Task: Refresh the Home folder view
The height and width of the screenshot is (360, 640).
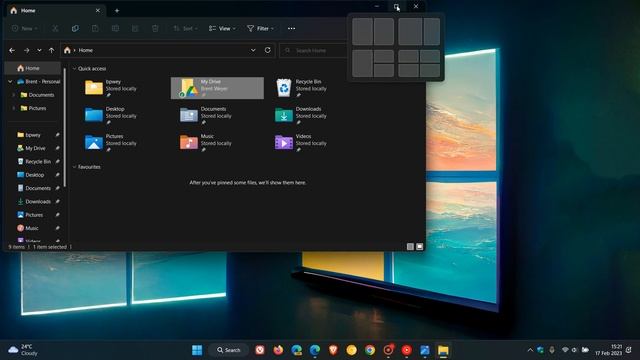Action: [x=267, y=50]
